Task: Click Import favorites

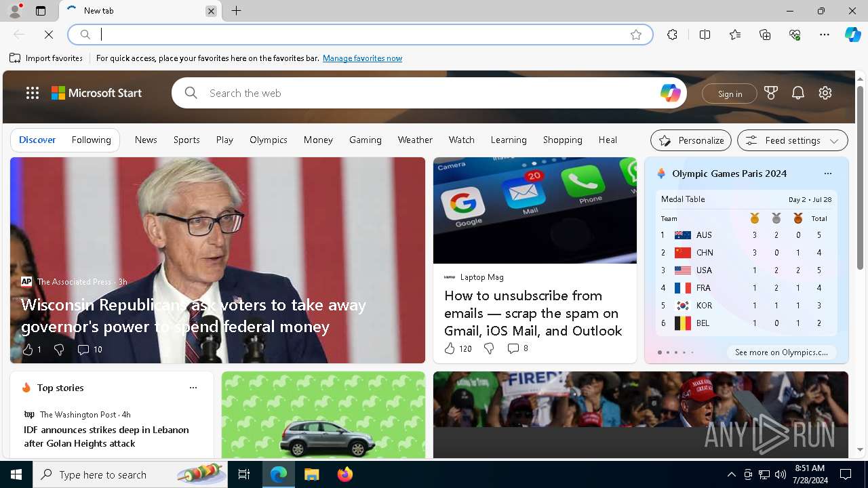Action: tap(46, 58)
